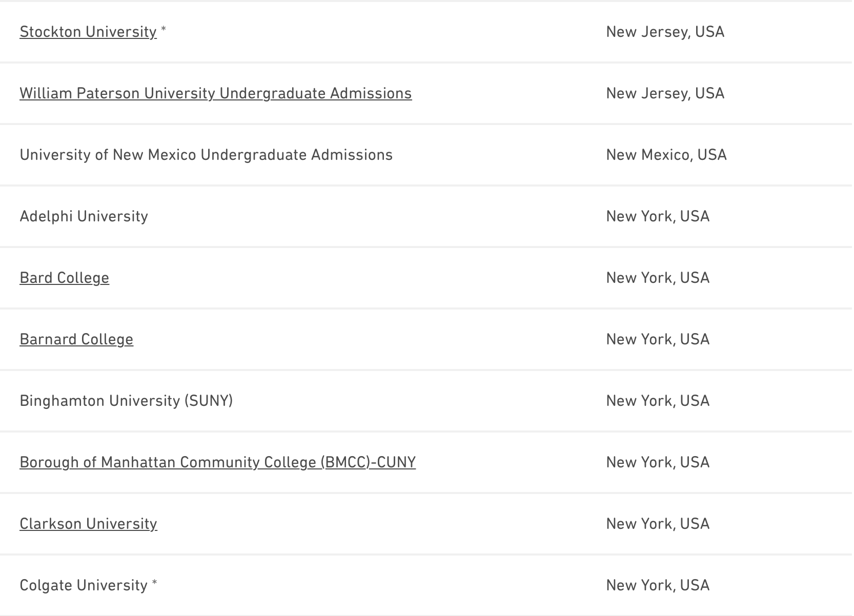Open the Barnard College link

76,339
